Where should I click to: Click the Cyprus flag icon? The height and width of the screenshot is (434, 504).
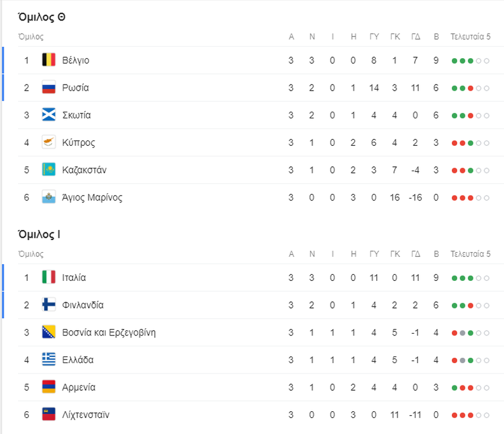(49, 142)
